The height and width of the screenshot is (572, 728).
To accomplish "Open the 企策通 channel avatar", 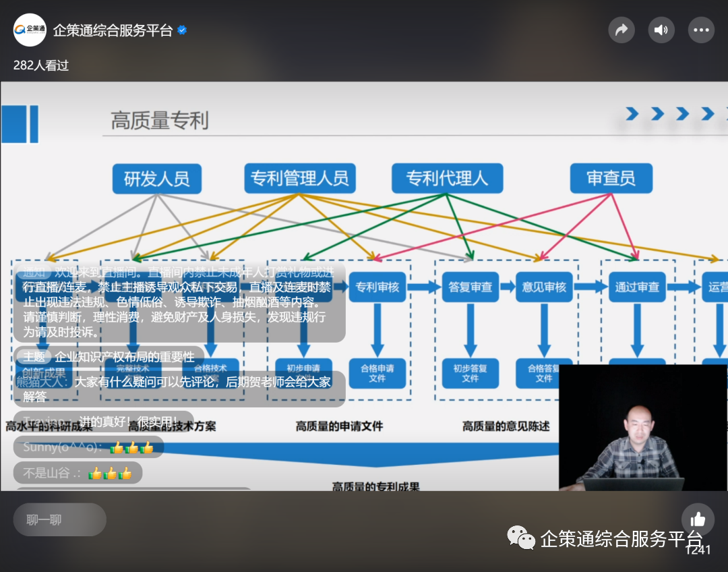I will 30,30.
